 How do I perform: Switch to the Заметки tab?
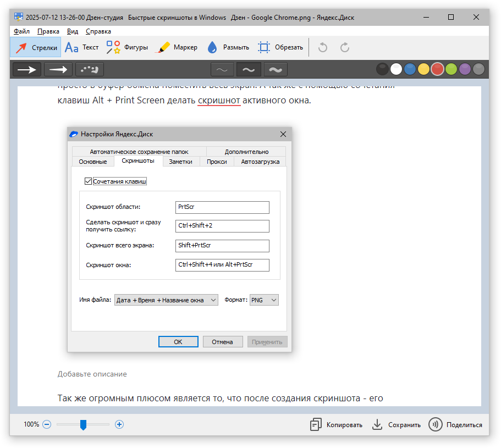click(x=180, y=162)
